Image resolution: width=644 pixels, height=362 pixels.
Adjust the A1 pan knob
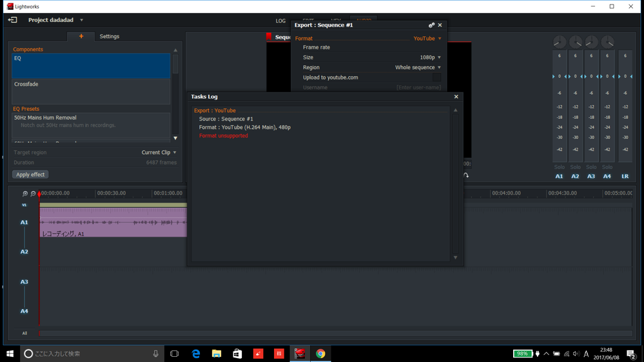(560, 42)
